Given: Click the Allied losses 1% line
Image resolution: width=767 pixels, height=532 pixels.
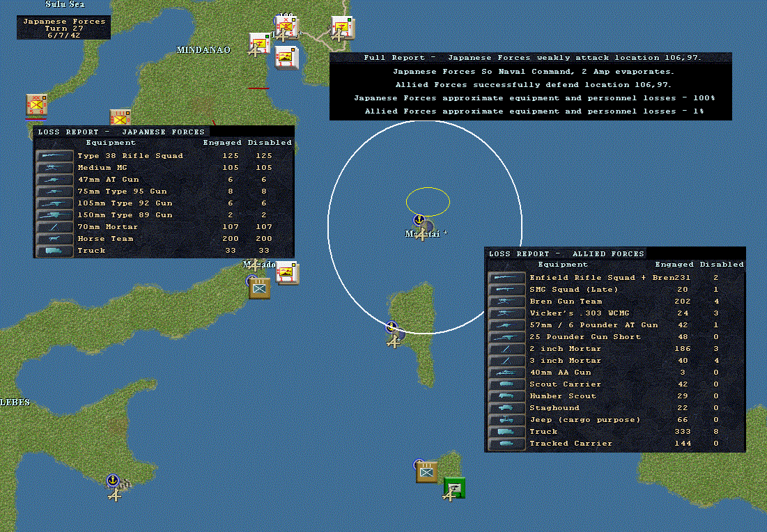Looking at the screenshot, I should (x=534, y=111).
